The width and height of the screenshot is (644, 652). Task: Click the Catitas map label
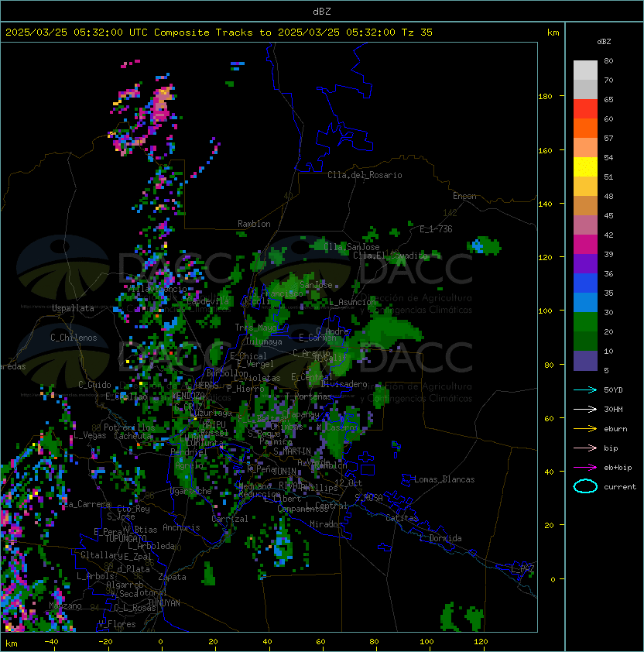click(x=402, y=518)
